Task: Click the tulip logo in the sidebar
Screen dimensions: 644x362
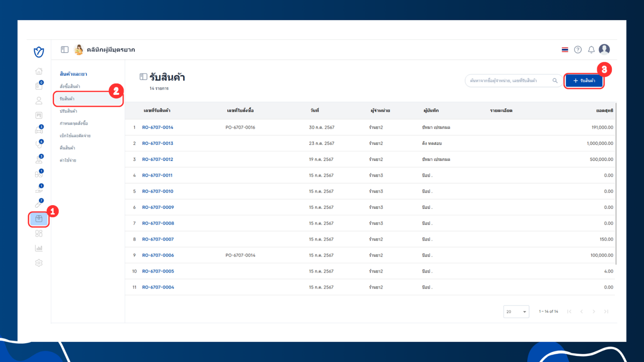Action: (39, 52)
